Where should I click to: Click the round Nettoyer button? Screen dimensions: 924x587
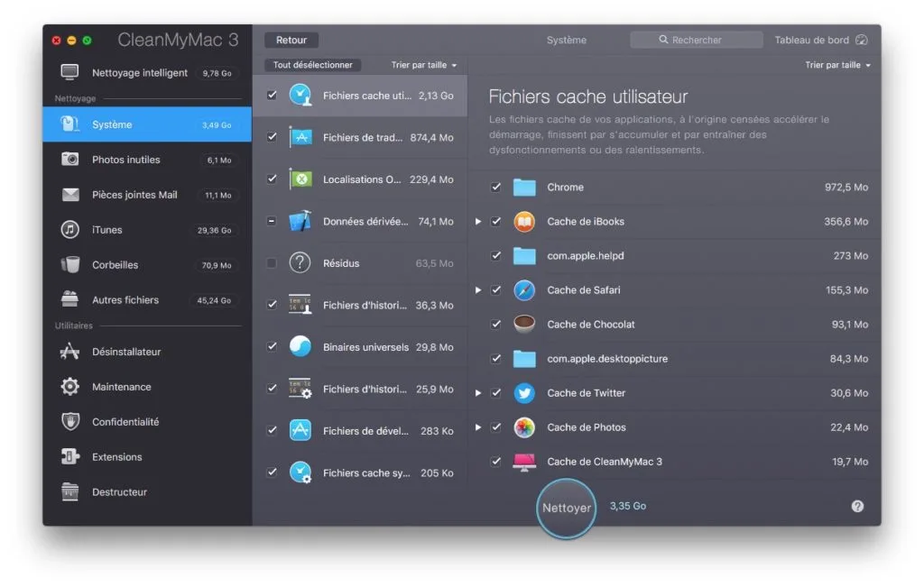(x=567, y=508)
